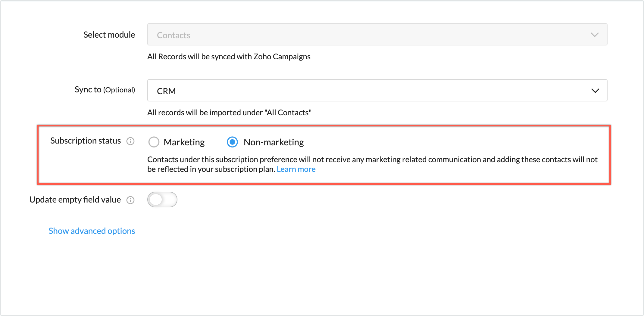
Task: Click the Update empty field value label
Action: pos(75,200)
